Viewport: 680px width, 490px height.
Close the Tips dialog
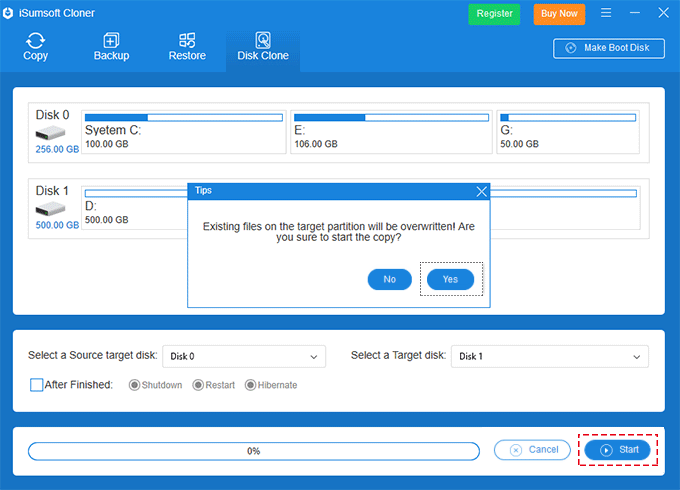[x=481, y=192]
